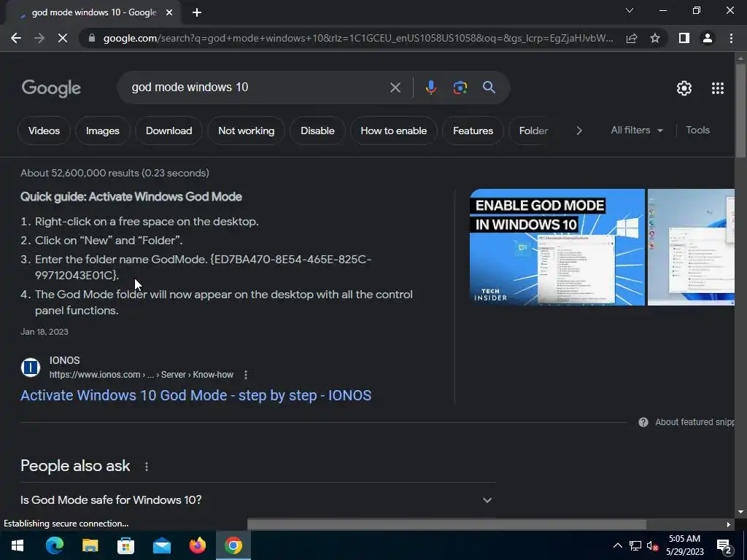The height and width of the screenshot is (560, 747).
Task: Click the horizontal scrollbar right arrow
Action: click(729, 524)
